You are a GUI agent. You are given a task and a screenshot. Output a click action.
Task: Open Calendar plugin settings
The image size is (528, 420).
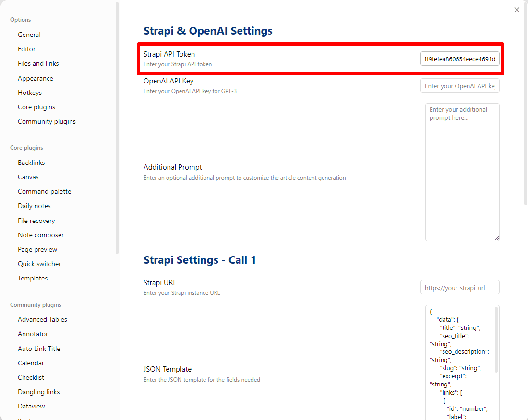point(31,363)
